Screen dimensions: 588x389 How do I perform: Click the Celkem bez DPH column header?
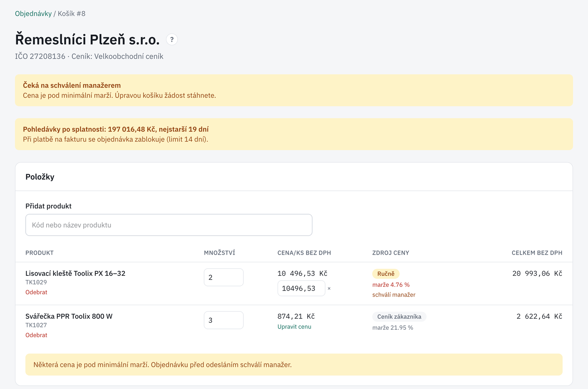(537, 253)
